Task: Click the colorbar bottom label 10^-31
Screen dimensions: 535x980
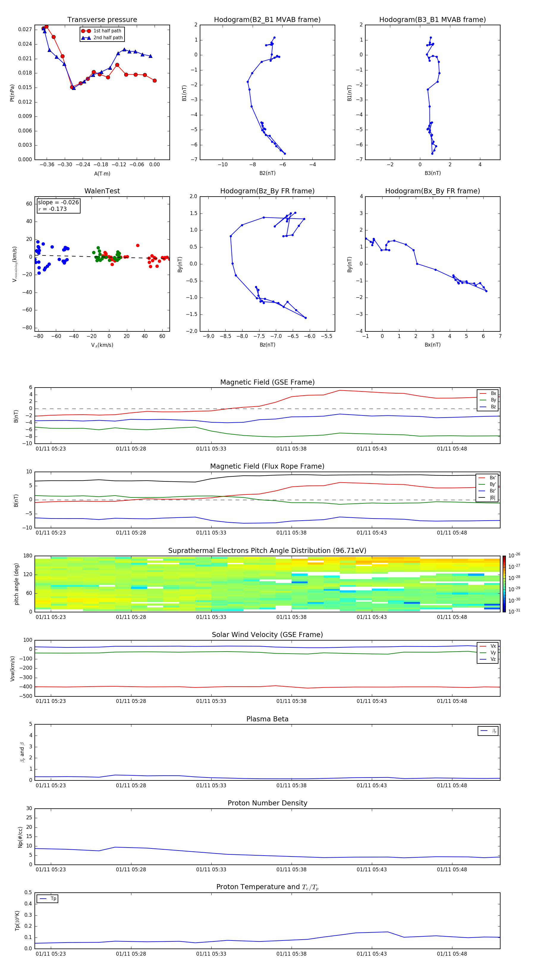Action: pyautogui.click(x=514, y=611)
